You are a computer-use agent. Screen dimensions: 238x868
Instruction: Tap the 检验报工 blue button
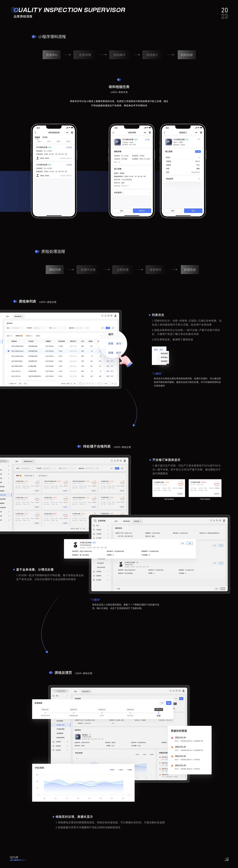click(142, 211)
